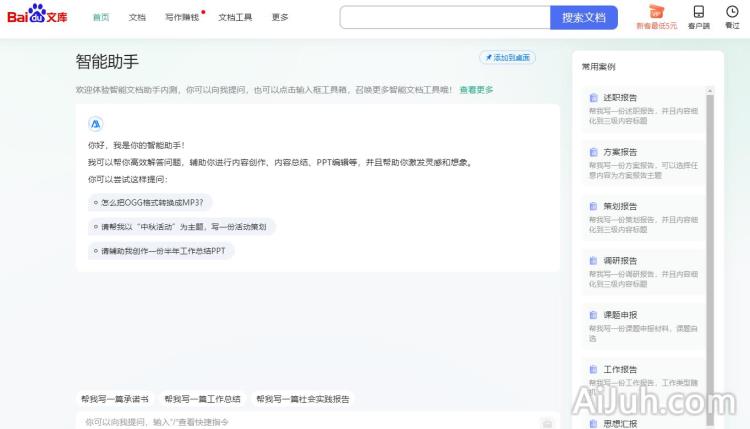
Task: Focus the assistant question input box
Action: point(318,421)
